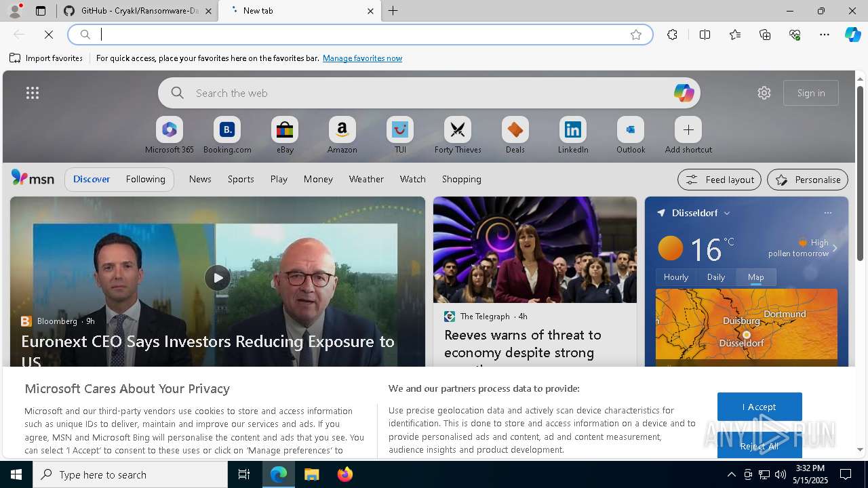
Task: Open Task View on taskbar
Action: [244, 474]
